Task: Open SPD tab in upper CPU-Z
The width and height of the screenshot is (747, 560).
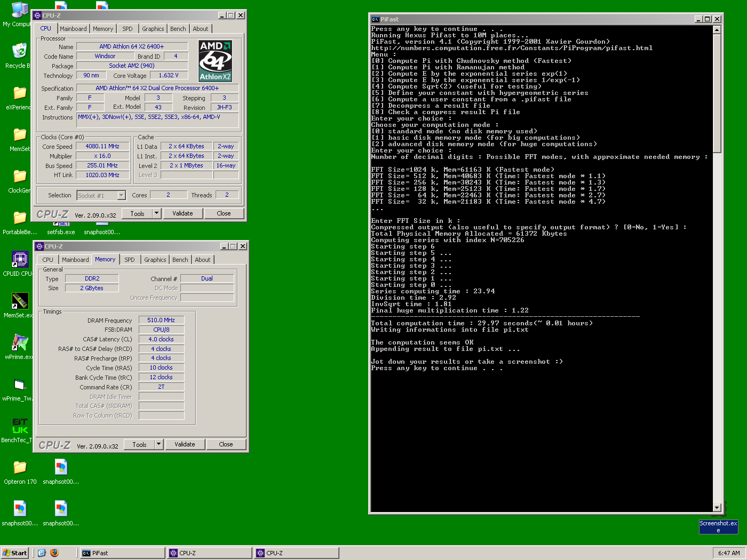Action: tap(128, 29)
